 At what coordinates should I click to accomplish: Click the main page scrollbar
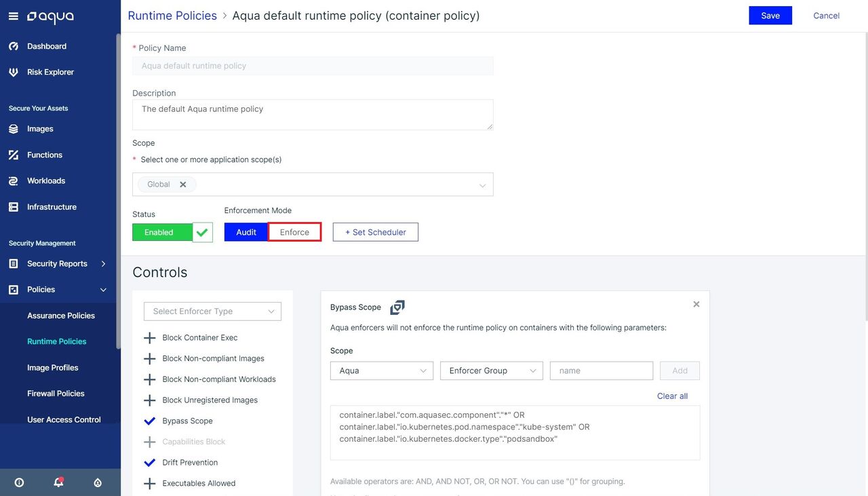(x=865, y=176)
